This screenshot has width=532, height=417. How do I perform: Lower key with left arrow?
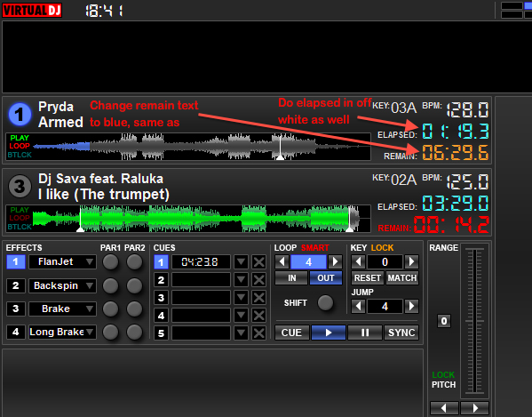(x=358, y=261)
